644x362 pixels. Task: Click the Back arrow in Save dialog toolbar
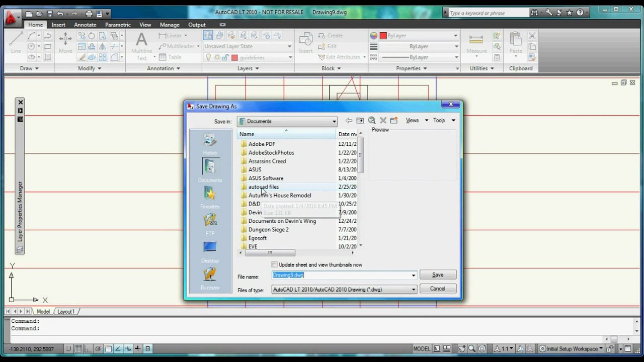(349, 120)
